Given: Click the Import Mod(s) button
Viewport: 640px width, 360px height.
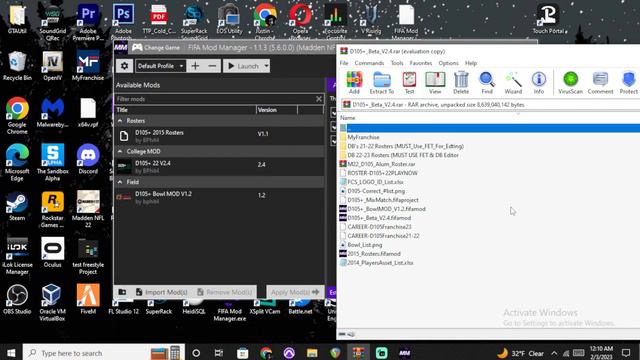Looking at the screenshot, I should coord(162,292).
